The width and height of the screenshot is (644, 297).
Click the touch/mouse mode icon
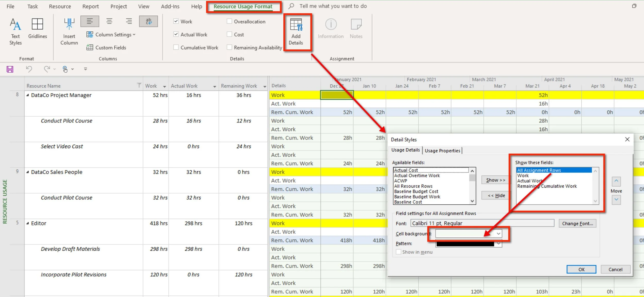tap(65, 69)
